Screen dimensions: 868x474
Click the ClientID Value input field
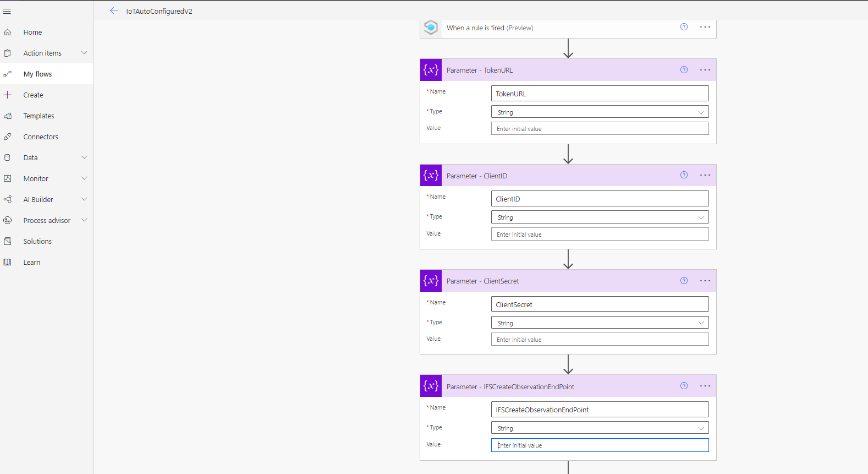600,235
